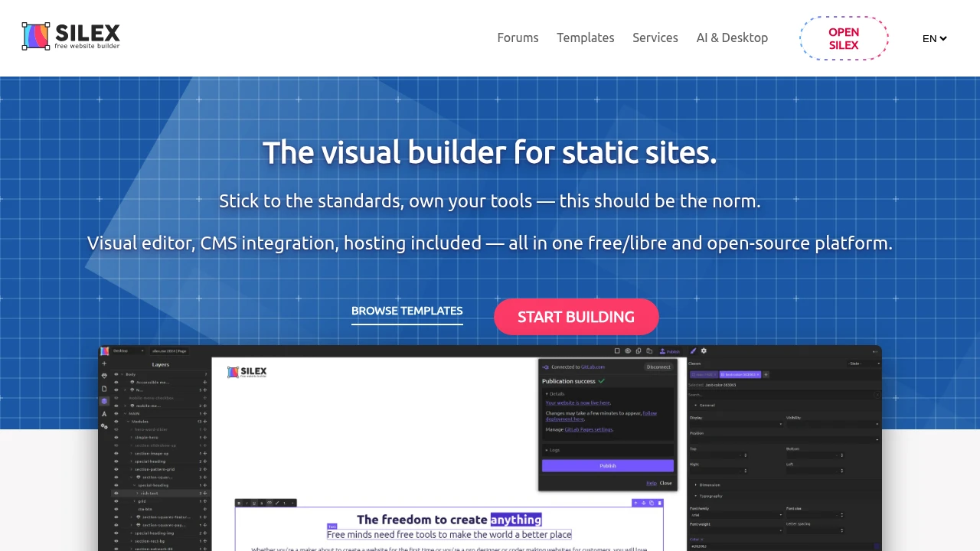Image resolution: width=980 pixels, height=551 pixels.
Task: Click the square outline icon in editor top bar
Action: 617,350
